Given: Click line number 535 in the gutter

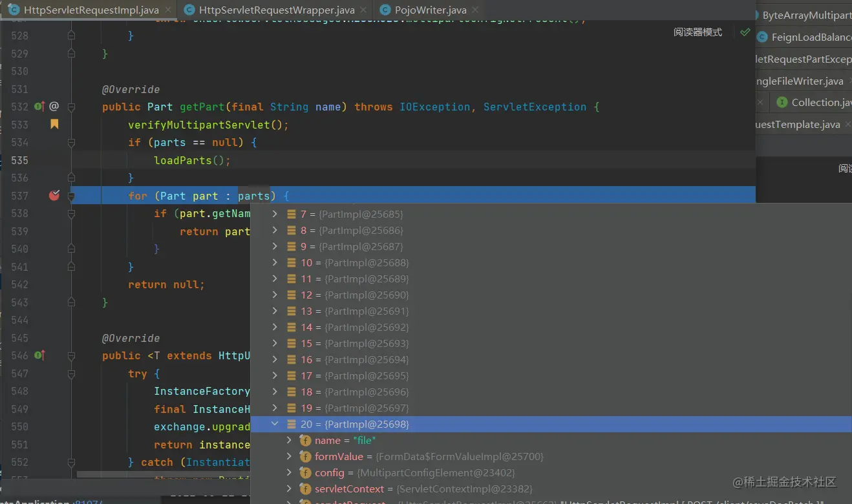Looking at the screenshot, I should click(x=19, y=160).
